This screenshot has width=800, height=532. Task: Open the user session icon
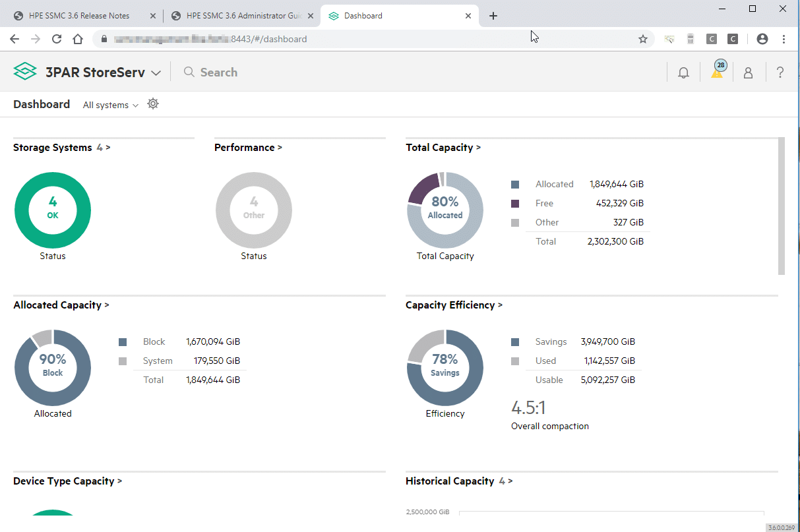point(748,73)
